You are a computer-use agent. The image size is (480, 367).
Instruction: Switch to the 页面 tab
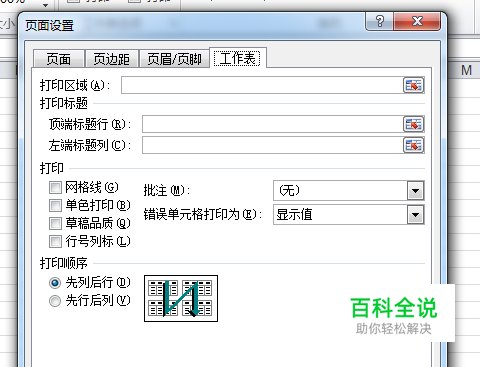point(59,59)
